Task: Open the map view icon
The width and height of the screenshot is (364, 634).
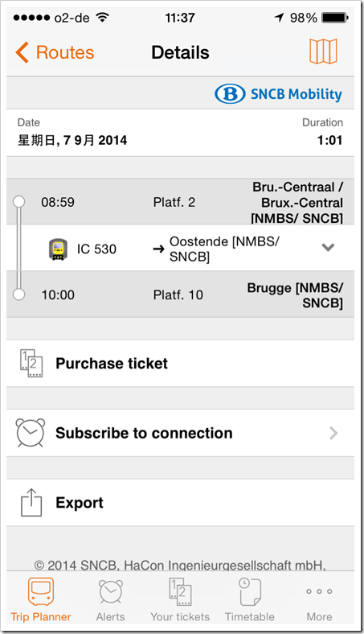Action: pos(323,51)
